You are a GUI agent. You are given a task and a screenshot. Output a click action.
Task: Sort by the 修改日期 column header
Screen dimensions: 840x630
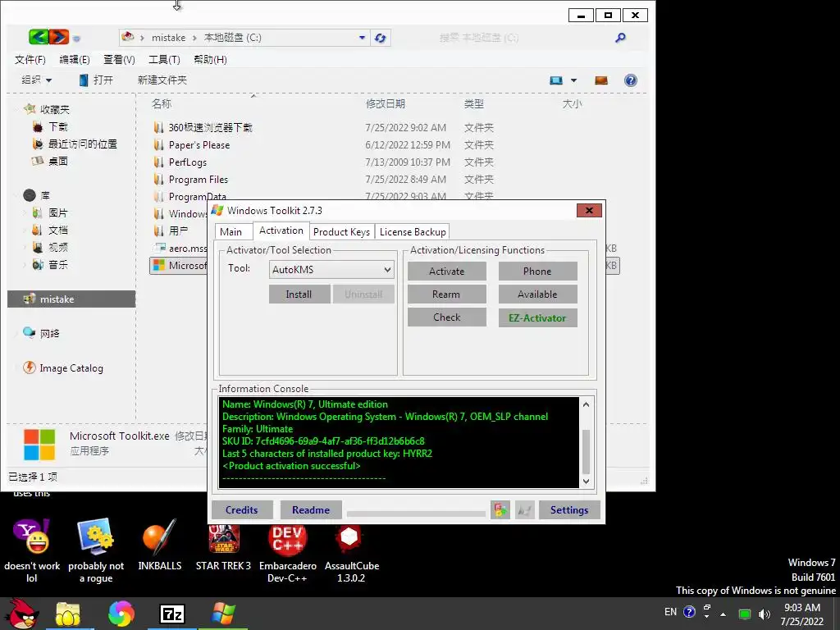pos(386,103)
